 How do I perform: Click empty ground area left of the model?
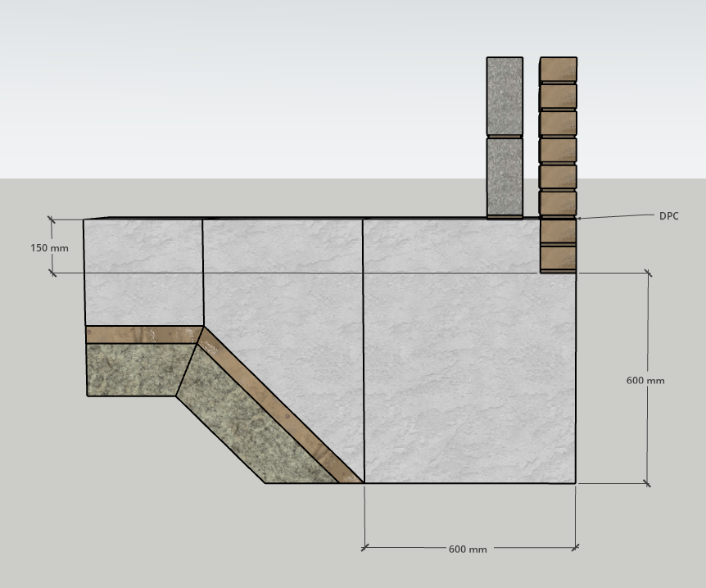(41, 409)
